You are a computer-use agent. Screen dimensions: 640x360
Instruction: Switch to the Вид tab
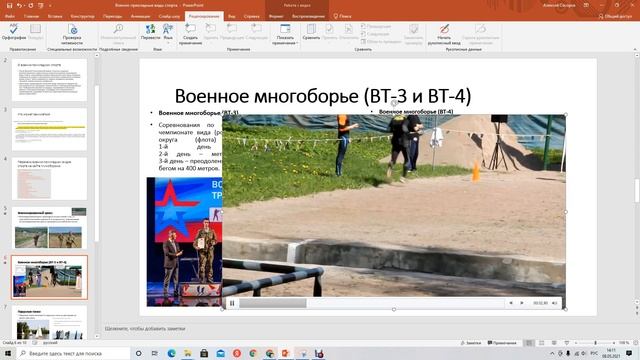coord(232,16)
